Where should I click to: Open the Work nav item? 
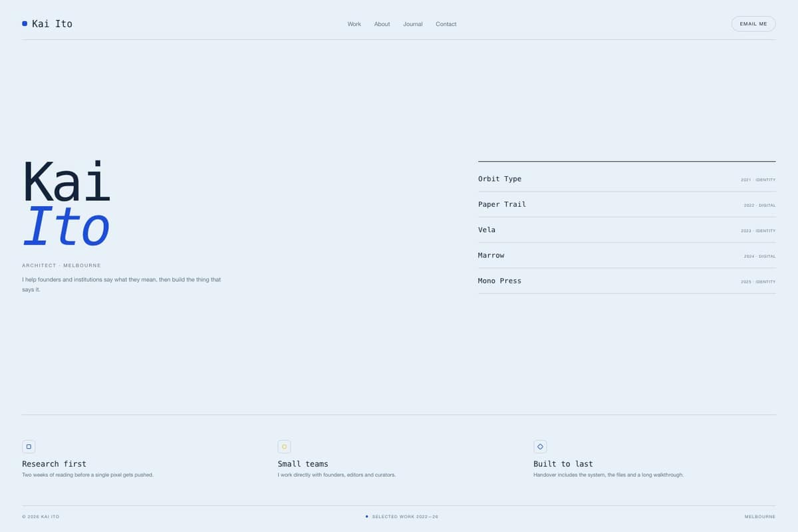coord(354,24)
